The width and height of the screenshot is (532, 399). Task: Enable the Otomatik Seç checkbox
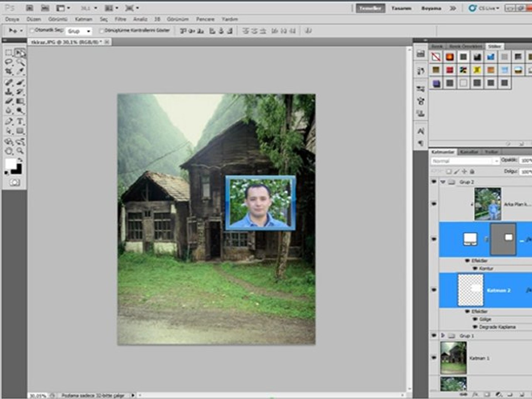(x=32, y=31)
